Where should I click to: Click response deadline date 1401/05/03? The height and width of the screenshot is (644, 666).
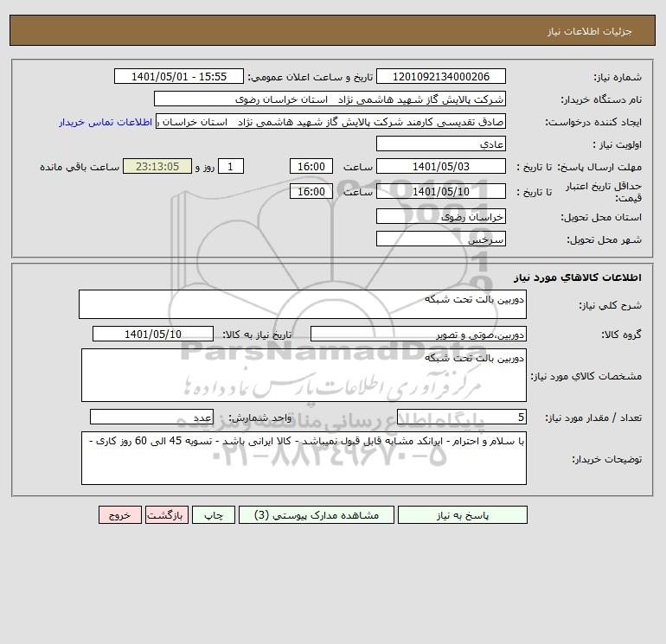click(441, 167)
